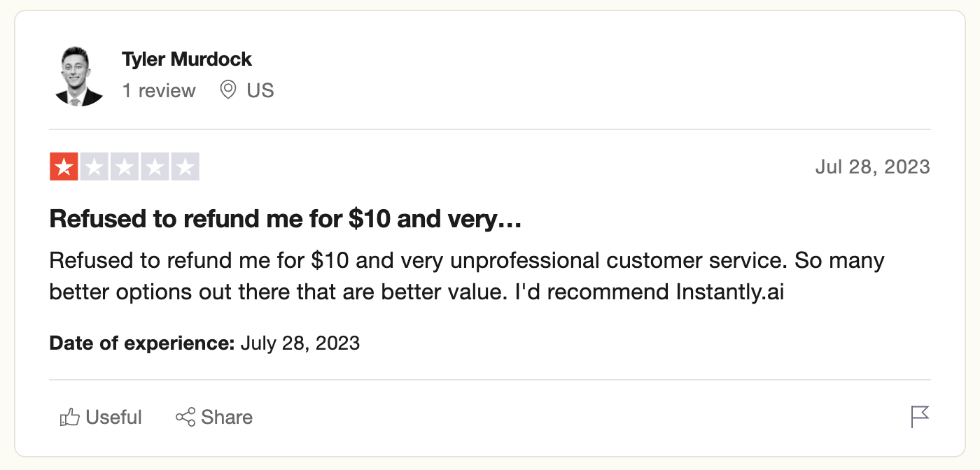This screenshot has height=470, width=980.
Task: Click the second gray star in rating
Action: 94,166
